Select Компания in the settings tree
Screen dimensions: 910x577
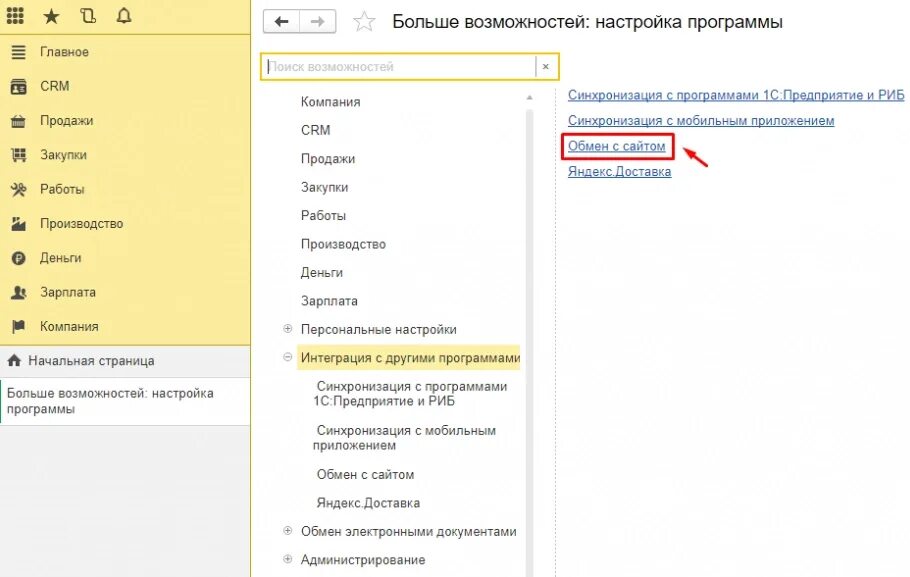(330, 102)
